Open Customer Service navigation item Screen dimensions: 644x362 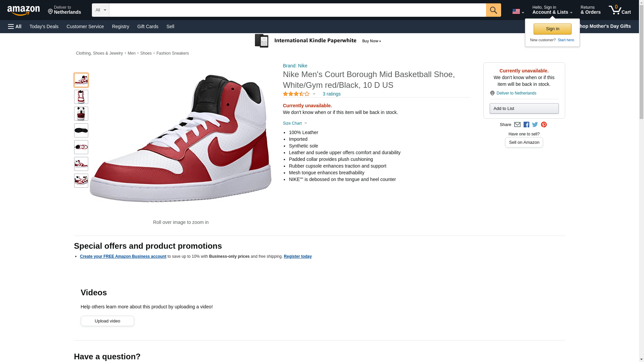tap(85, 26)
